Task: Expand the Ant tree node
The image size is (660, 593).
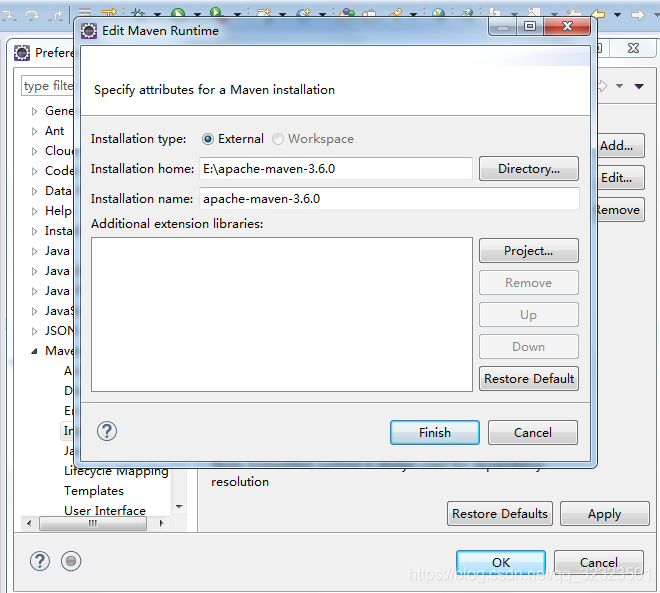Action: point(35,131)
